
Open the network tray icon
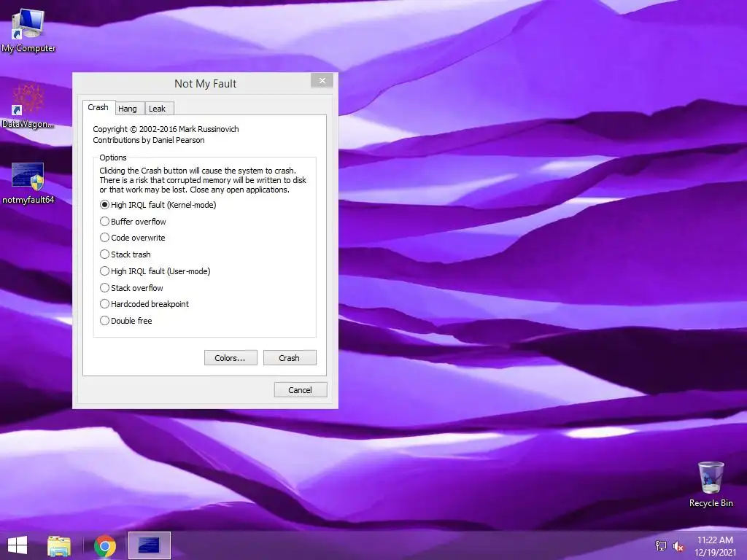click(x=661, y=545)
